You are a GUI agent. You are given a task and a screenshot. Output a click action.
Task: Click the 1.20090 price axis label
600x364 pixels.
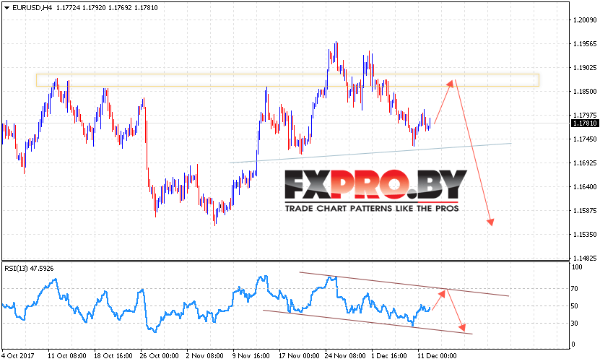pyautogui.click(x=585, y=20)
